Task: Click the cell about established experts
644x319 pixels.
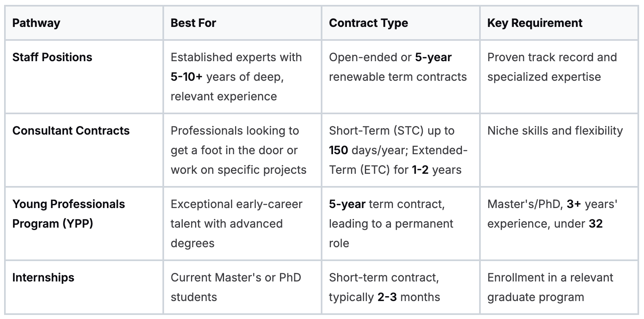Action: point(242,77)
